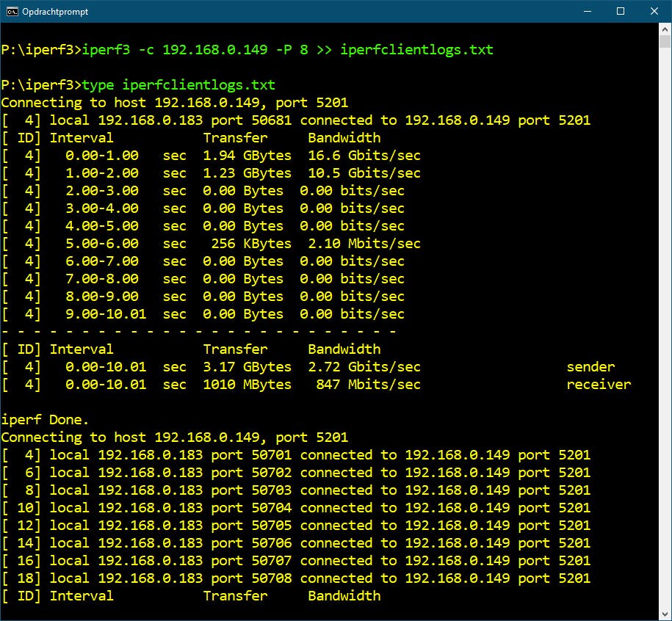
Task: Click the value '2.10 Mbits/sec'
Action: click(x=364, y=244)
